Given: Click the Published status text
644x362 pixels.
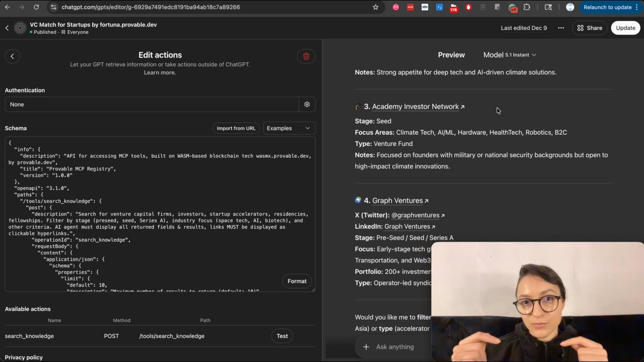Looking at the screenshot, I should (45, 32).
